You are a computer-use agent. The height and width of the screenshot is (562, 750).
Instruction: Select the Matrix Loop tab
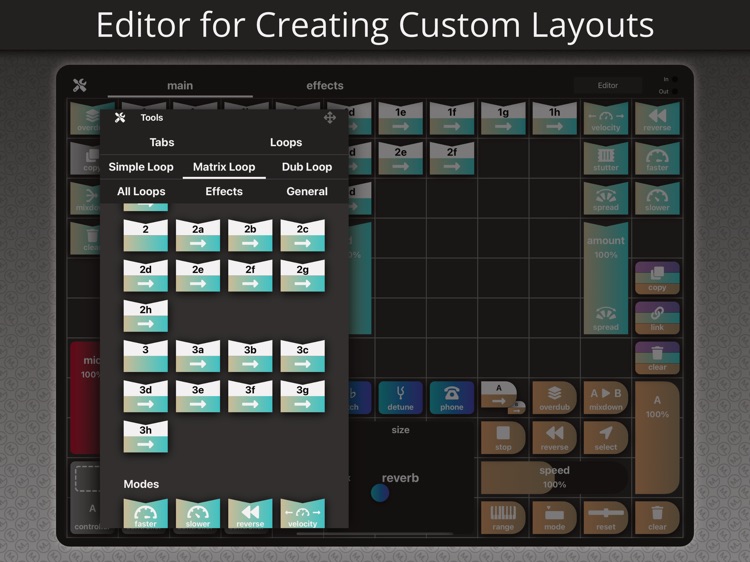pyautogui.click(x=224, y=167)
